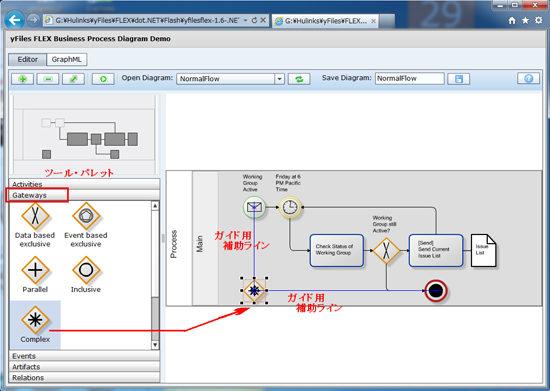Click the fit-content arrows toolbar button
This screenshot has height=391, width=550.
(73, 79)
